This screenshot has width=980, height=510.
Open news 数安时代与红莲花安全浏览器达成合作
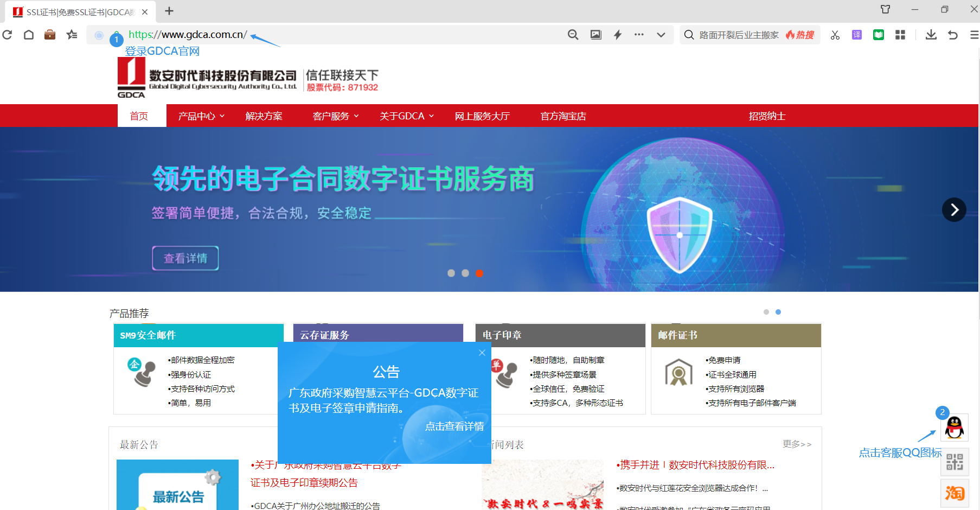pos(692,488)
